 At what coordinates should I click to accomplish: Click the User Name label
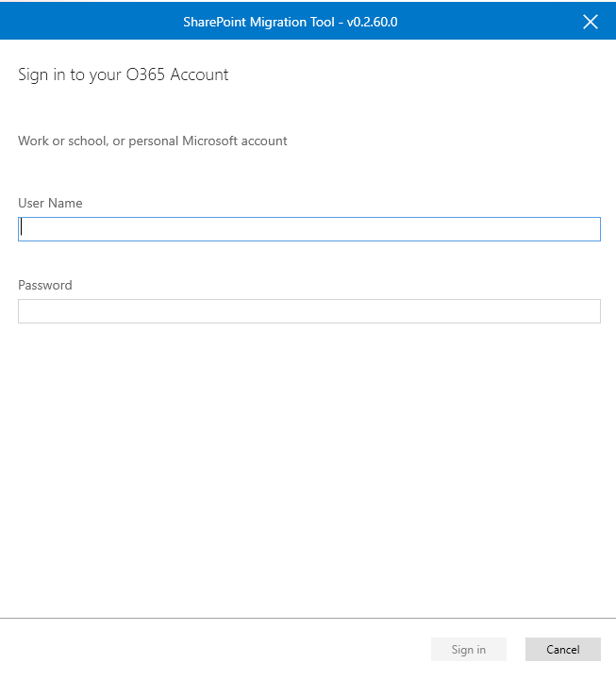pos(50,203)
